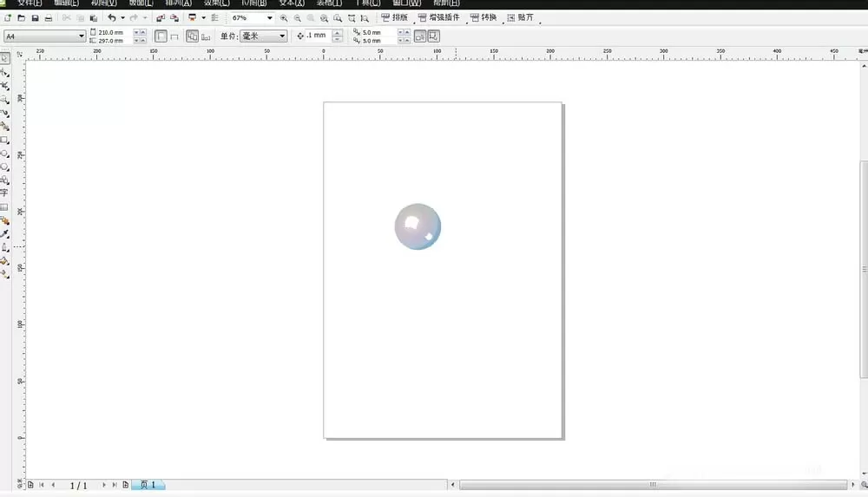This screenshot has width=868, height=497.
Task: Select the Text tool
Action: [x=4, y=193]
